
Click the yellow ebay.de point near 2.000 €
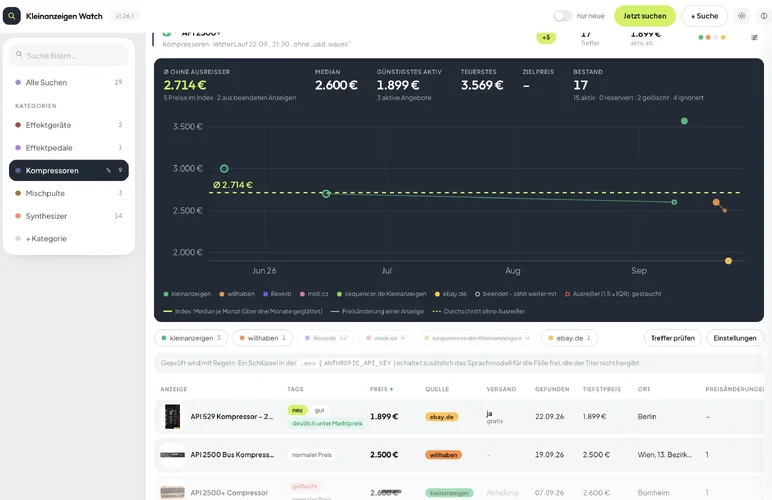click(x=728, y=261)
